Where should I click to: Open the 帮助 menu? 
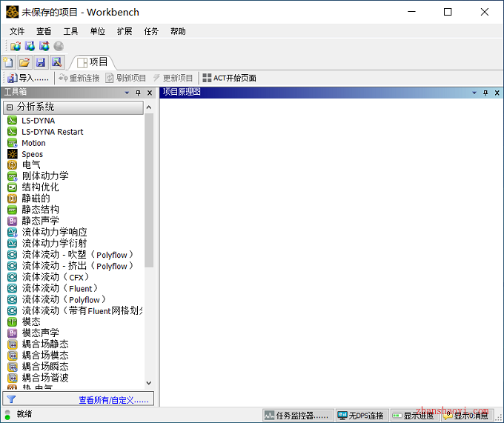(178, 31)
